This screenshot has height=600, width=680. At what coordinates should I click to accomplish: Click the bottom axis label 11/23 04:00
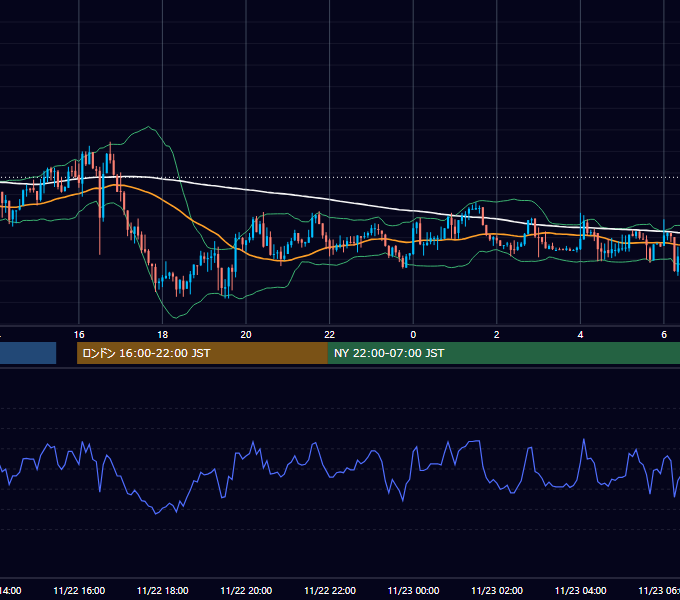click(580, 591)
